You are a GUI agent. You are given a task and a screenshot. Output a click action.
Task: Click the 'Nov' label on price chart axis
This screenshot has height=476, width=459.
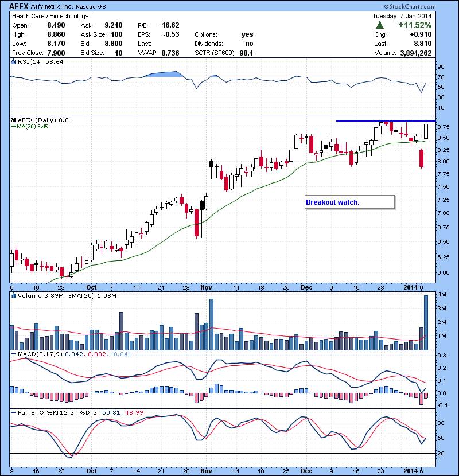pos(206,287)
